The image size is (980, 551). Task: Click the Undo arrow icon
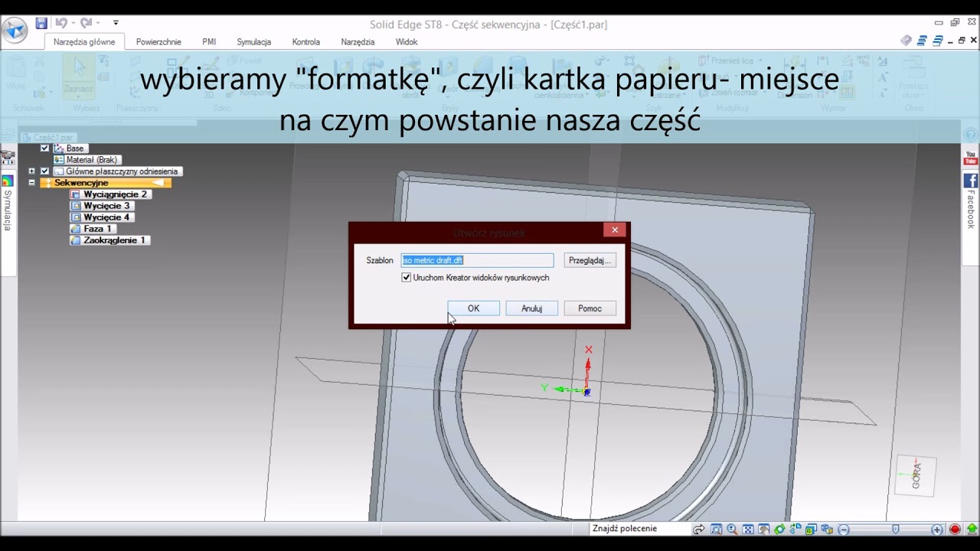click(61, 24)
